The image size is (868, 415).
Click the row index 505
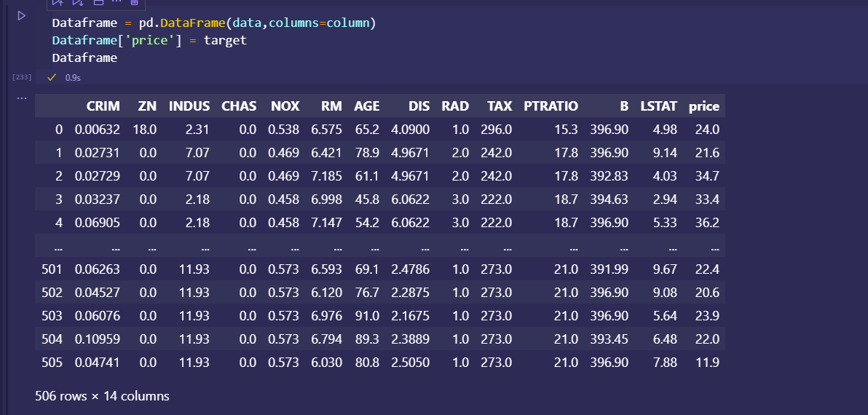point(52,362)
